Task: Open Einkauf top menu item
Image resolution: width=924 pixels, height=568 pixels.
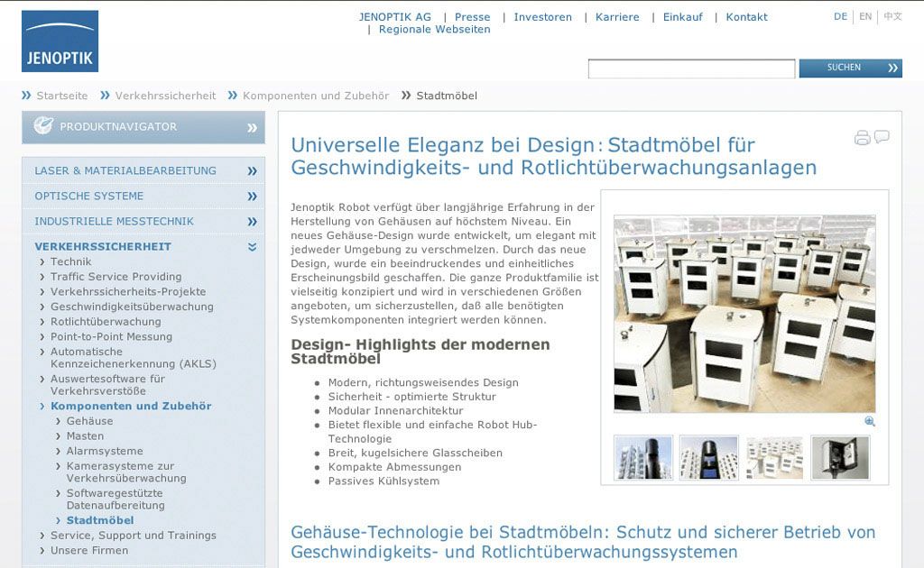Action: click(682, 17)
